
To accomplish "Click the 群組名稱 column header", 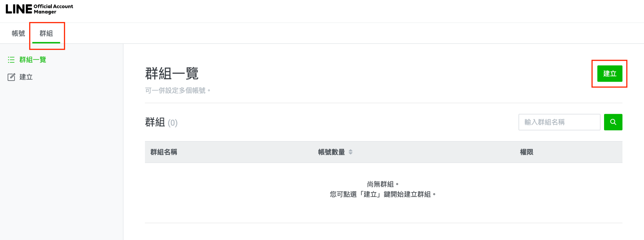I will pyautogui.click(x=164, y=152).
